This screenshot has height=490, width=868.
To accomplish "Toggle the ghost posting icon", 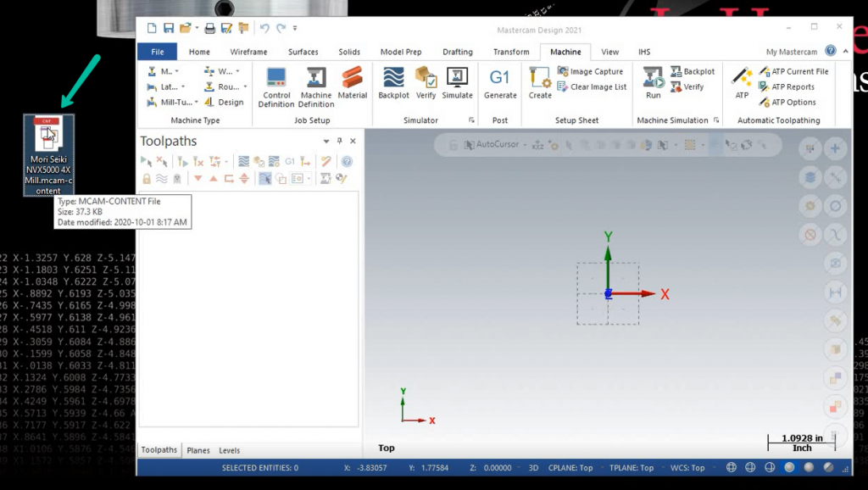I will pyautogui.click(x=177, y=178).
